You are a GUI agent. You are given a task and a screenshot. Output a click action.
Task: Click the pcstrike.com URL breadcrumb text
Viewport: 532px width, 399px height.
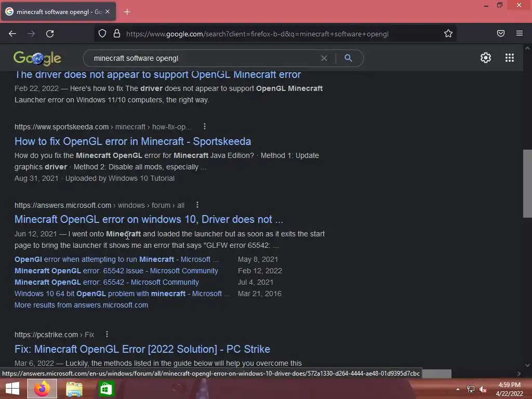[54, 335]
